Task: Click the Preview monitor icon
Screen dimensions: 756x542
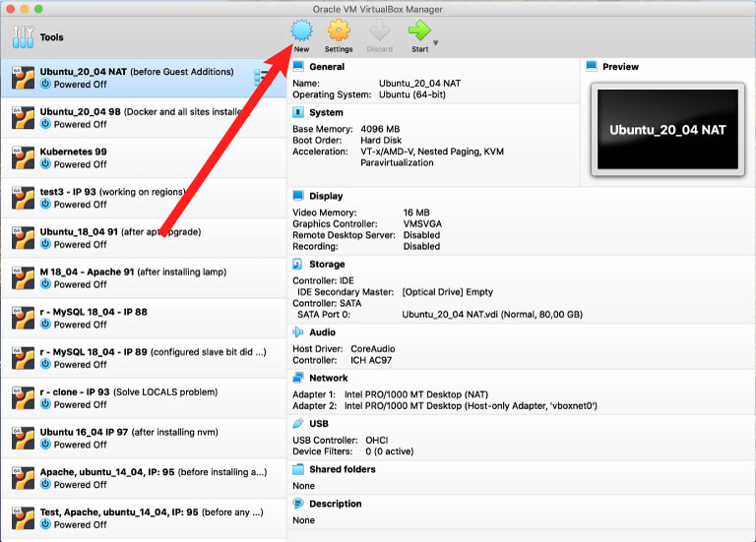Action: pyautogui.click(x=592, y=66)
